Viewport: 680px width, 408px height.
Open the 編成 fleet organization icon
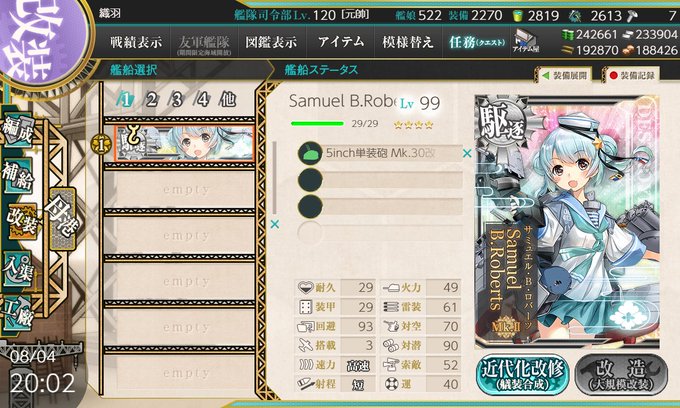click(18, 131)
